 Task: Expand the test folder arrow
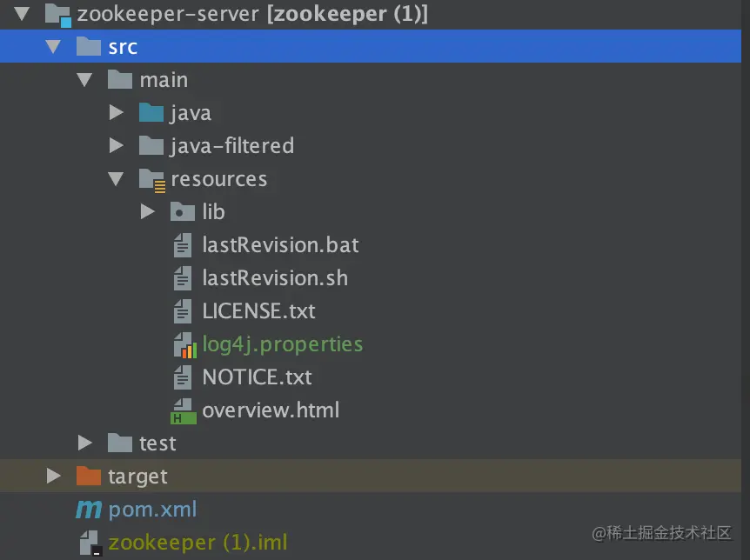coord(84,443)
